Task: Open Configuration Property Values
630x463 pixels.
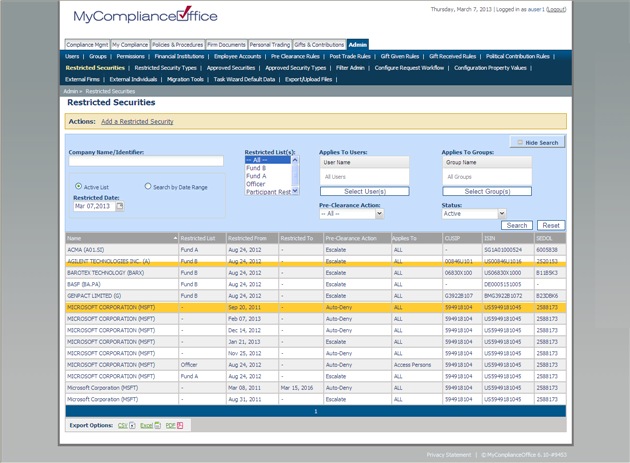Action: tap(490, 68)
